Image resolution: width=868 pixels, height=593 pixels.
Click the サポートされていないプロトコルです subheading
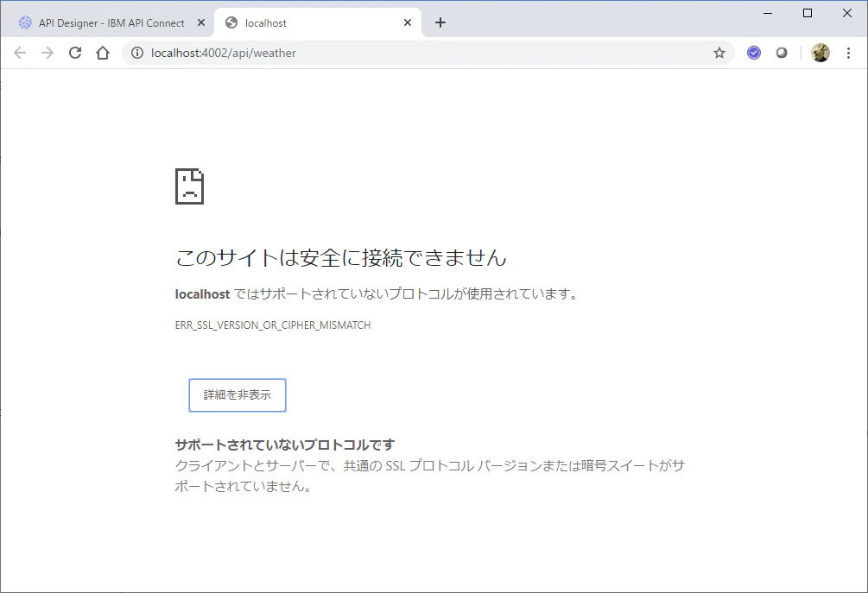[285, 445]
